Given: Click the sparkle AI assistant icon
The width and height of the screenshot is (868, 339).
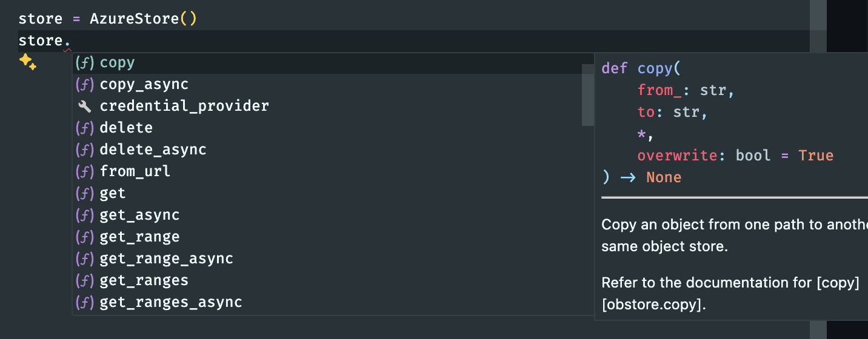Looking at the screenshot, I should pyautogui.click(x=28, y=62).
